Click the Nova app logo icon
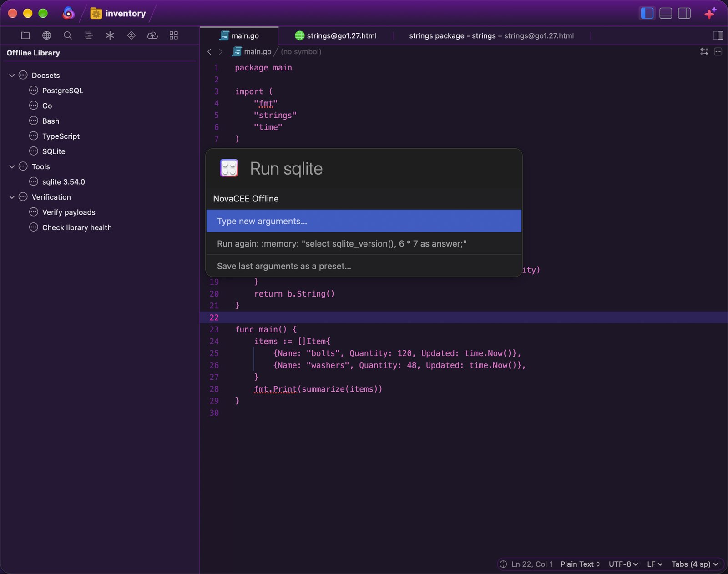 [68, 13]
